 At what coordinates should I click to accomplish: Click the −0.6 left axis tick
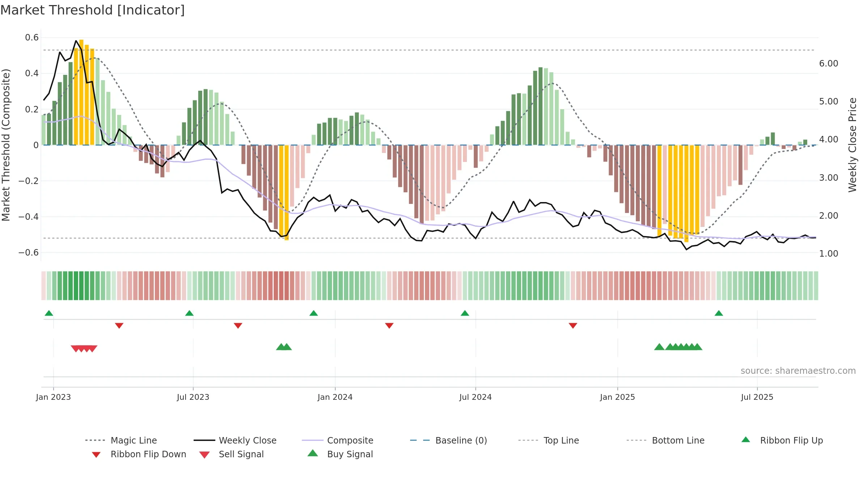click(x=29, y=252)
